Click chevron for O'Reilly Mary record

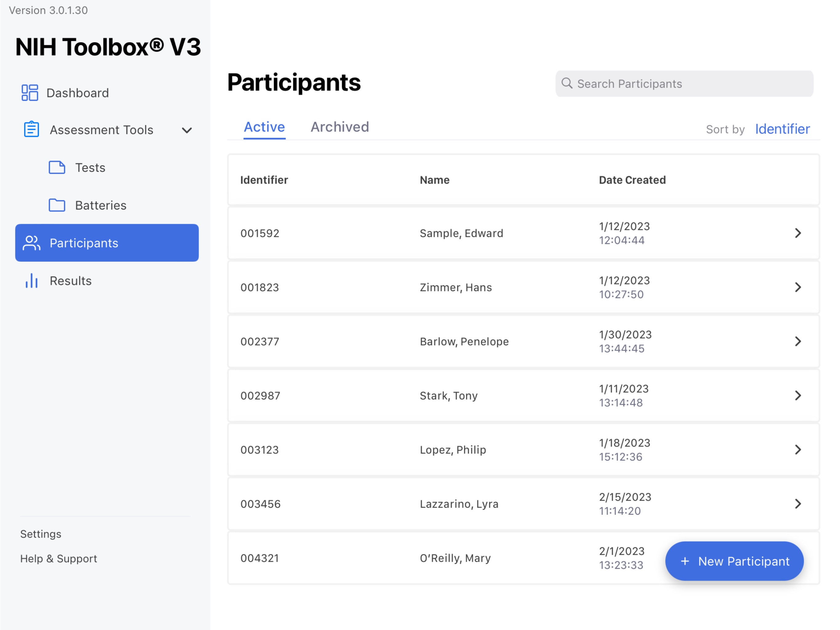(x=798, y=559)
